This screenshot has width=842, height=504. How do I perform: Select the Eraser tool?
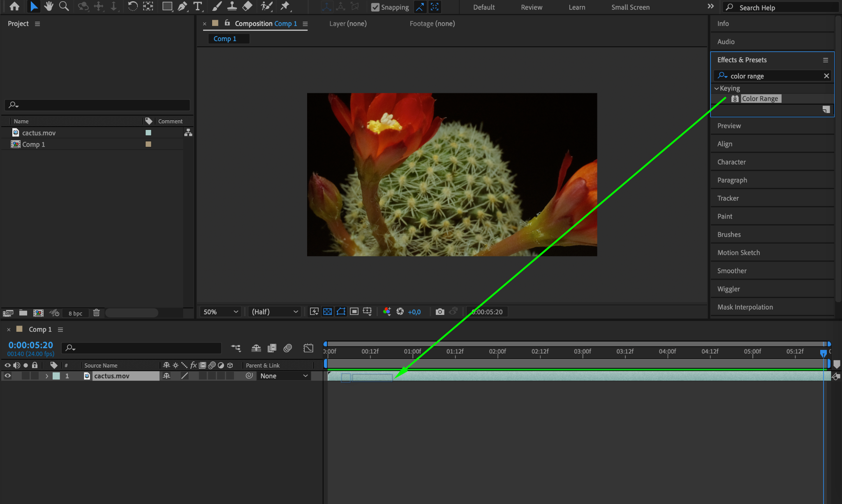[248, 6]
